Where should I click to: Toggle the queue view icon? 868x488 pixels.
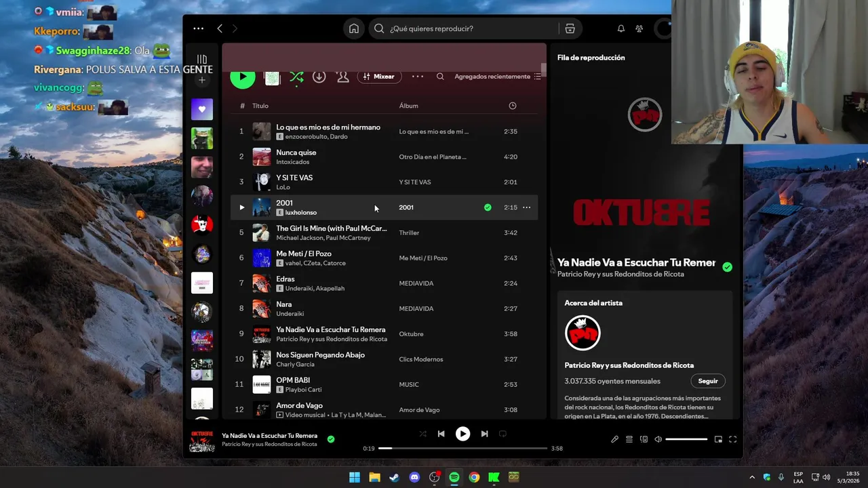[x=629, y=439]
